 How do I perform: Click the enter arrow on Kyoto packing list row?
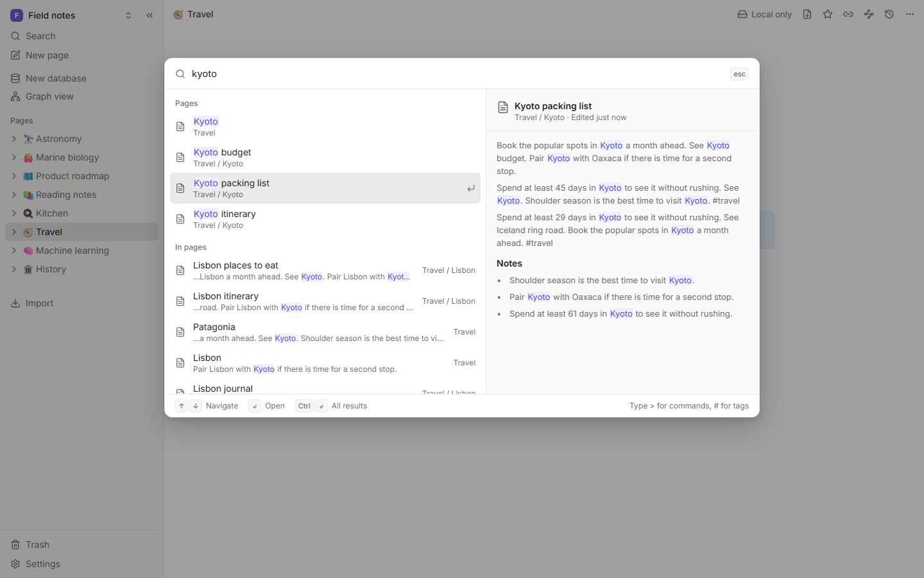click(470, 188)
